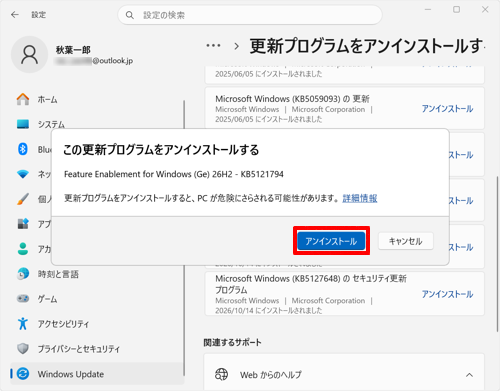Collapse the Web からのヘルプ chevron

(469, 375)
